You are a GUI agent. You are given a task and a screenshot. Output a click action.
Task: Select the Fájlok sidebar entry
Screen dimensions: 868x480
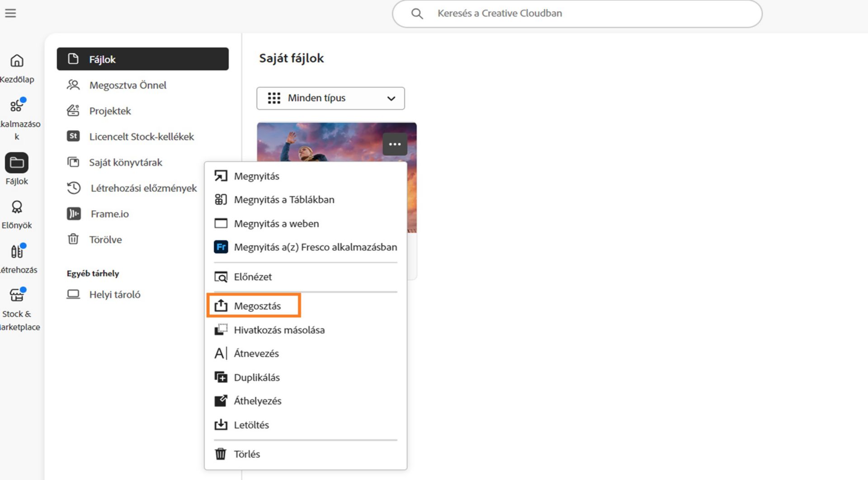tap(142, 59)
